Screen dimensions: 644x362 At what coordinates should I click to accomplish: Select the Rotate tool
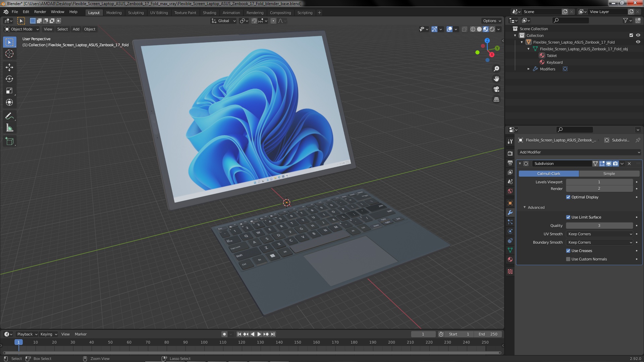click(x=9, y=79)
